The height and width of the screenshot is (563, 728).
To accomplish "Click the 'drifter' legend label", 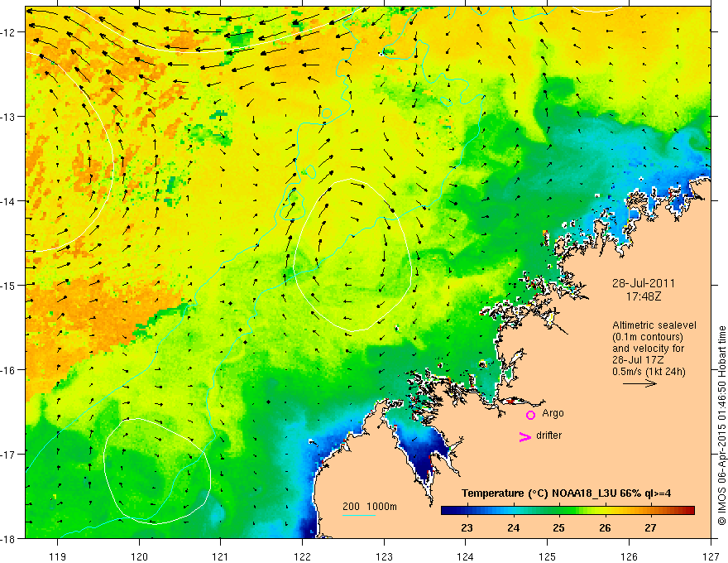I will coord(548,435).
